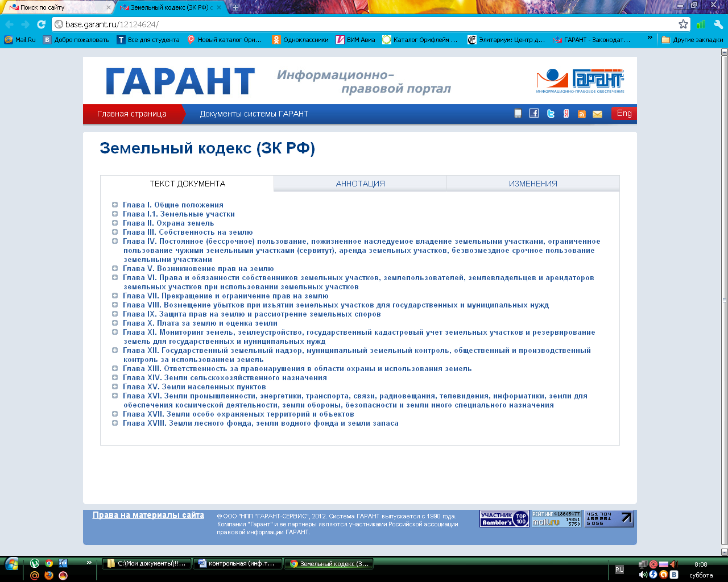Open link Глава VIII. Возмещение убытков

click(336, 305)
